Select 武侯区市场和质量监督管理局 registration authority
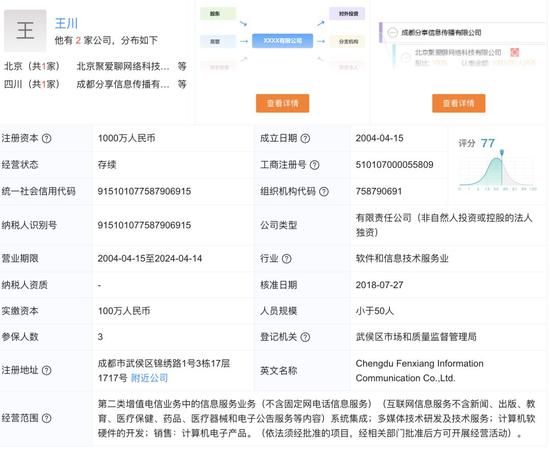The image size is (550, 452). tap(416, 337)
